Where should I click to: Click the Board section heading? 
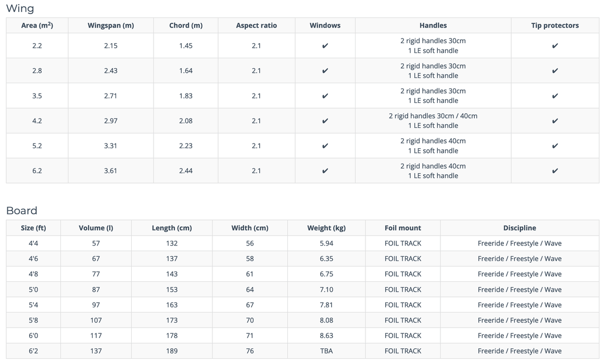point(21,211)
